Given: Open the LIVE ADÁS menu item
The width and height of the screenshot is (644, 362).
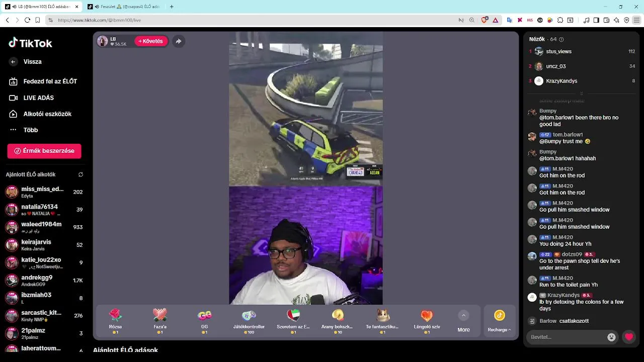Looking at the screenshot, I should (x=32, y=98).
